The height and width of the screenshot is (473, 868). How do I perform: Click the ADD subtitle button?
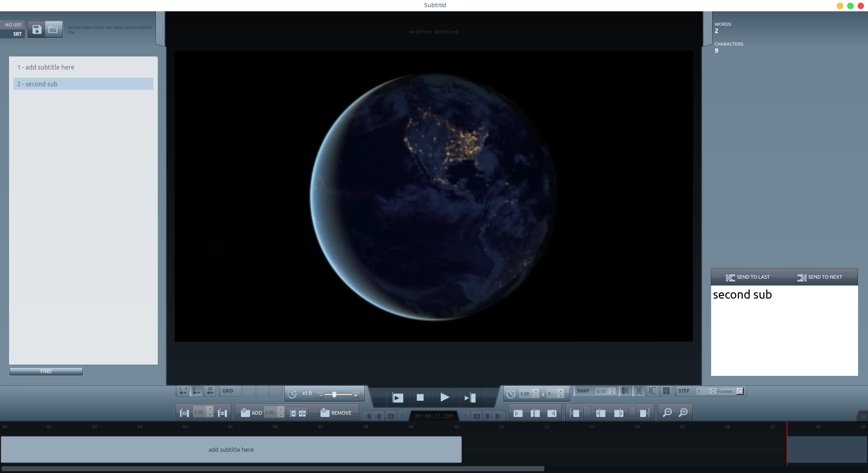[251, 413]
